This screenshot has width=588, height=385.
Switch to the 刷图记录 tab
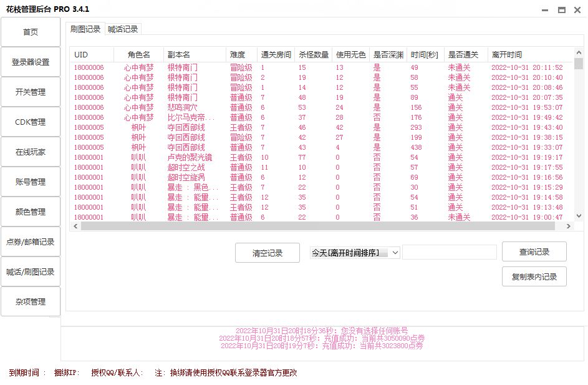(x=85, y=29)
